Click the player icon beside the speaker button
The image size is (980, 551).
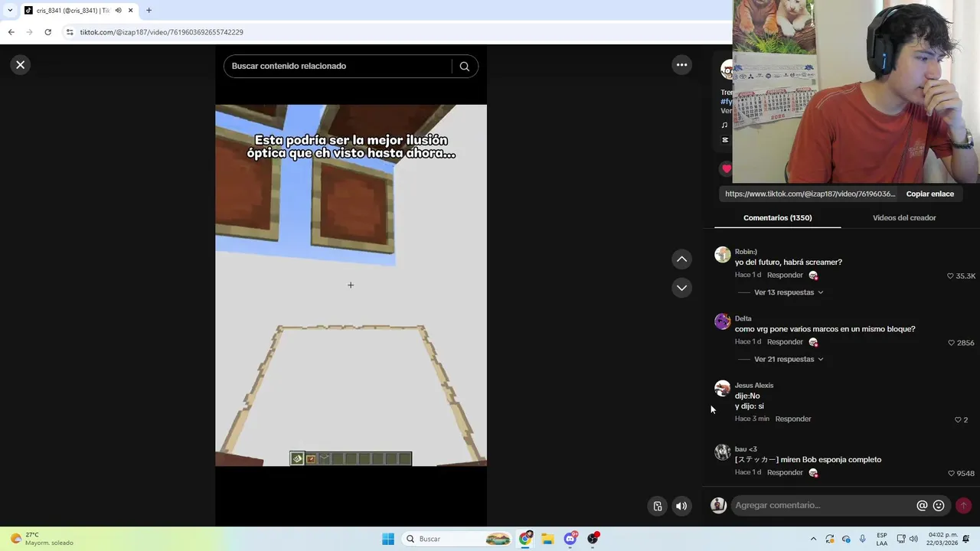[x=658, y=506]
